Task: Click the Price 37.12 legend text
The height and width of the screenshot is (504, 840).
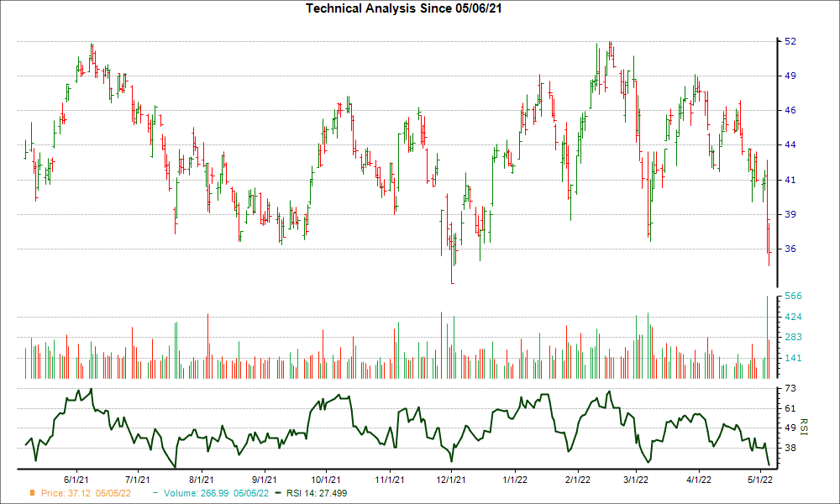Action: coord(87,493)
